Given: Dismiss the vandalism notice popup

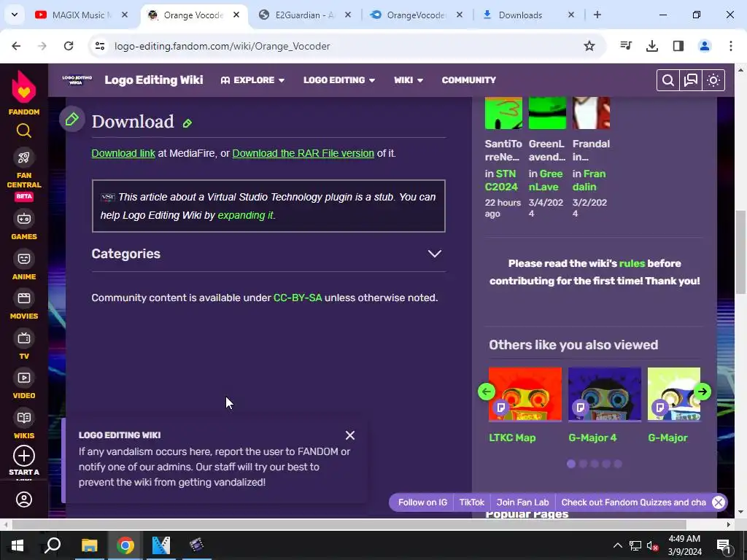Looking at the screenshot, I should pyautogui.click(x=350, y=435).
